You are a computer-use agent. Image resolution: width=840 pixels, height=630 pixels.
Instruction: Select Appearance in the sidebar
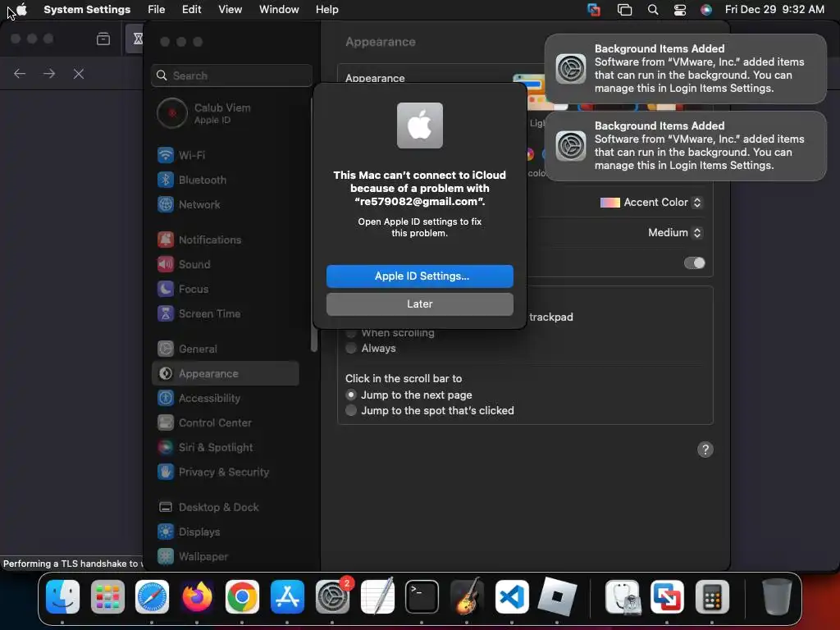coord(225,374)
